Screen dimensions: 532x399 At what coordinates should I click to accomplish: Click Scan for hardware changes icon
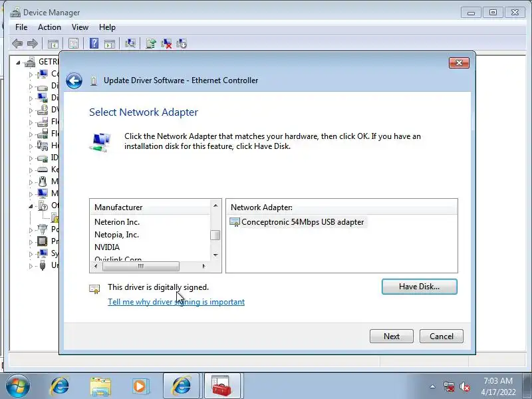pos(130,44)
